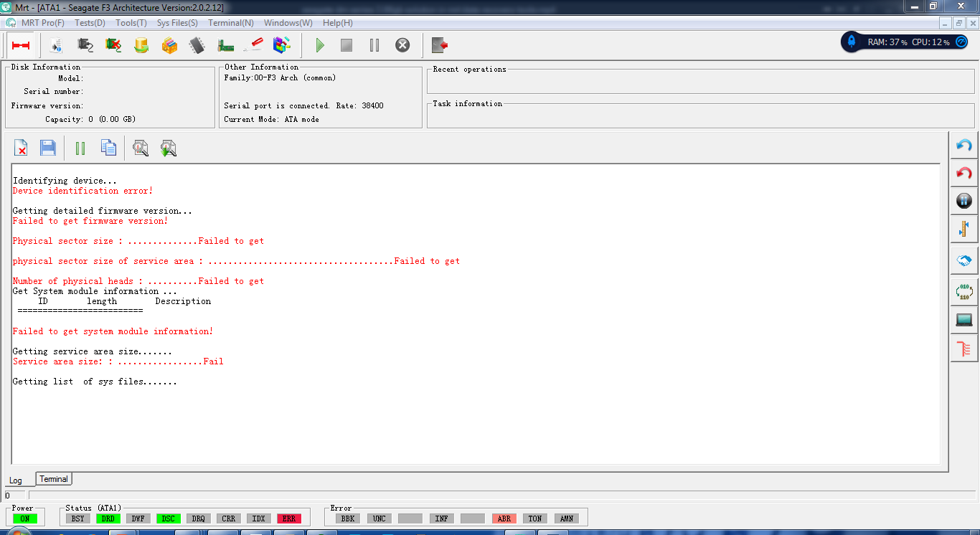
Task: Click the blue handshake sidebar icon
Action: [x=964, y=261]
